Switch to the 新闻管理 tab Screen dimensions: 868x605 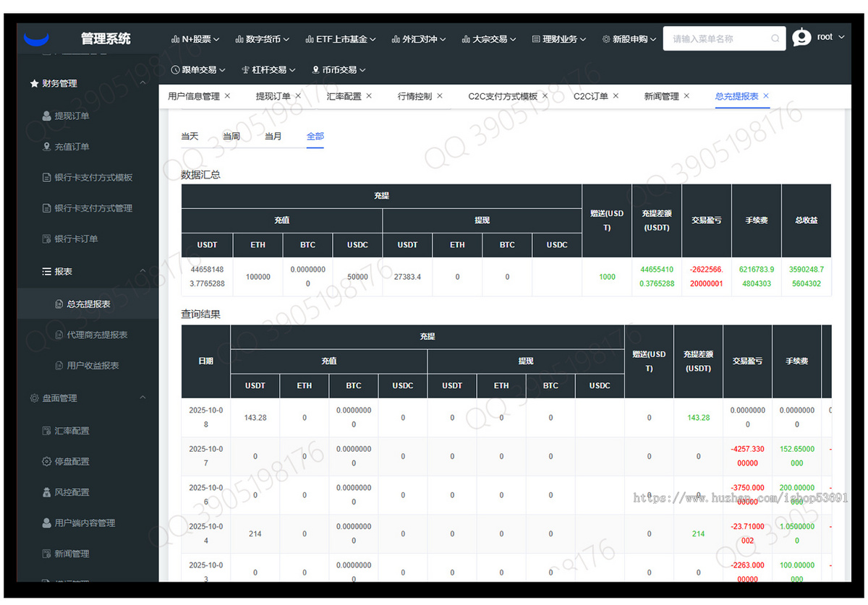(661, 96)
